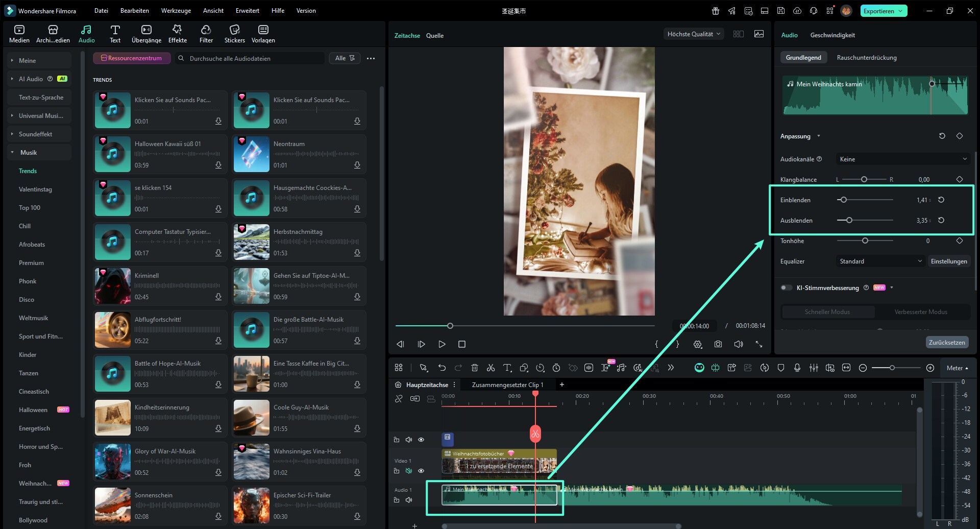The image size is (980, 529).
Task: Mute the Audio 1 track
Action: (408, 500)
